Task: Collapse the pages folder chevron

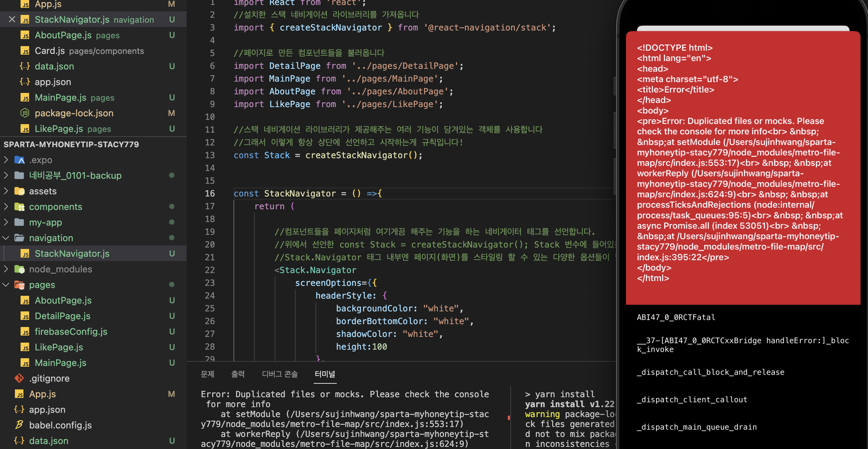Action: pyautogui.click(x=6, y=285)
